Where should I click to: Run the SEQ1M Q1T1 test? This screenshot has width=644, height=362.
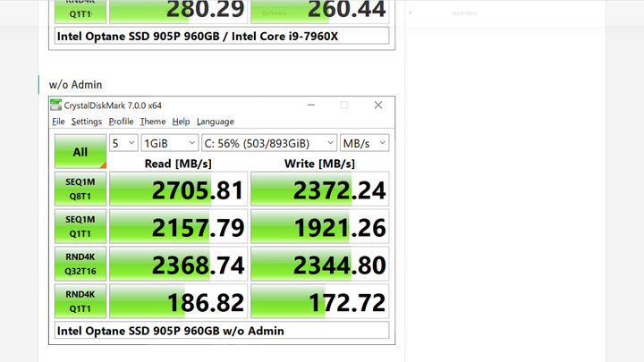[x=80, y=226]
